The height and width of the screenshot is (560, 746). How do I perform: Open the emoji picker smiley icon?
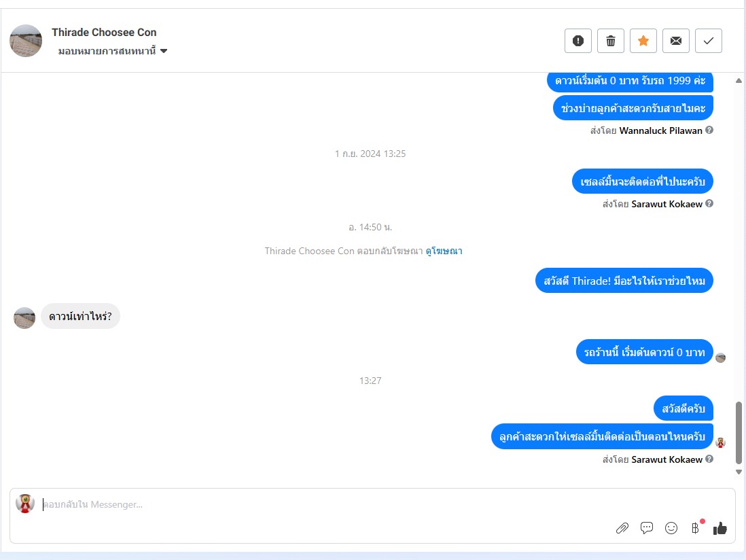(671, 528)
